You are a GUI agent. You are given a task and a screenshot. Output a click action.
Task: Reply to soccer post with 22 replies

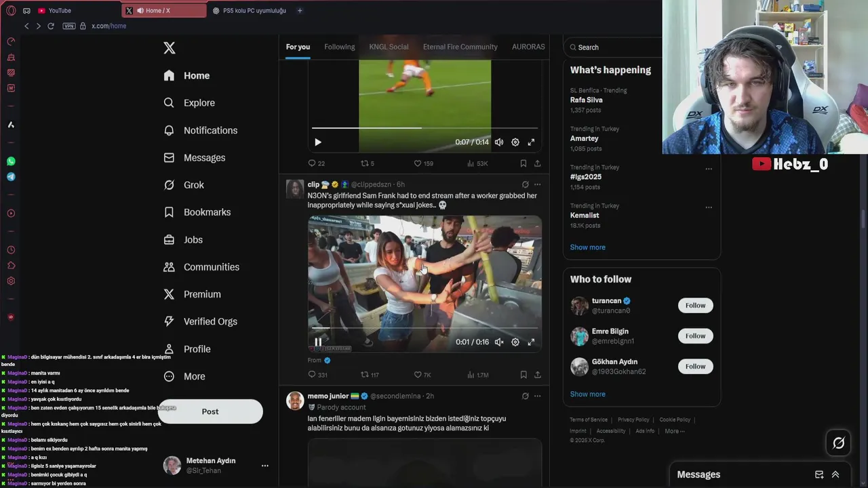pyautogui.click(x=317, y=163)
